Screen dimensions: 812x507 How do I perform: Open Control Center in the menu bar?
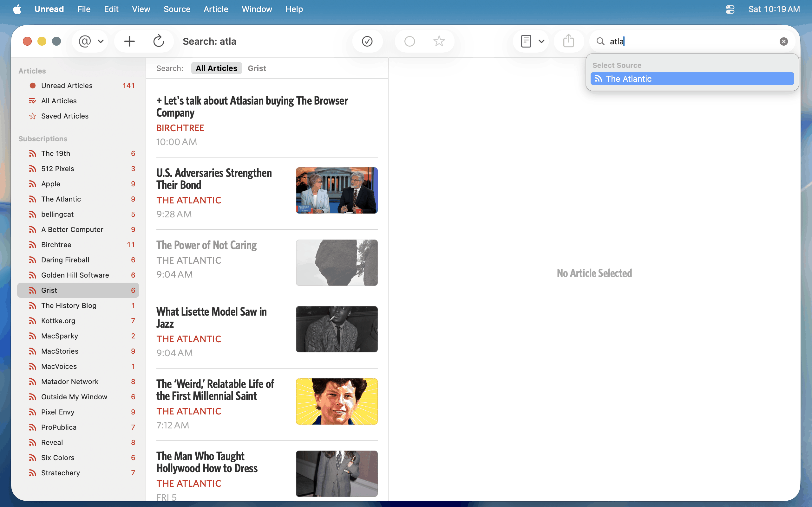click(730, 9)
